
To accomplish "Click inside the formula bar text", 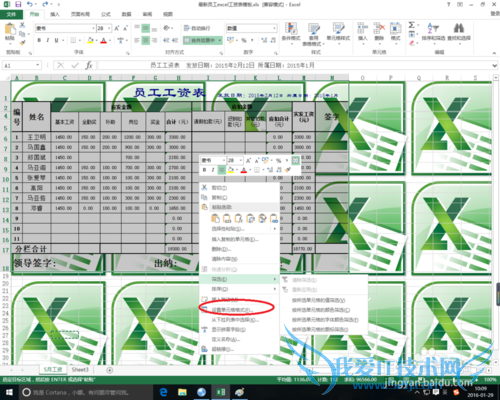I will [232, 65].
